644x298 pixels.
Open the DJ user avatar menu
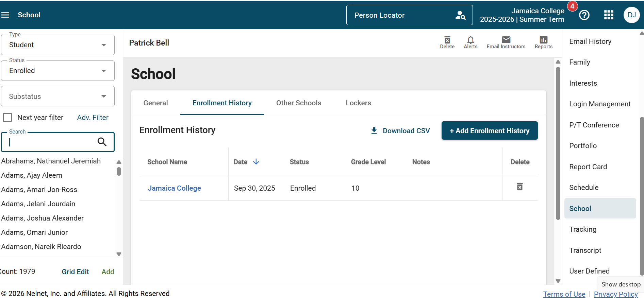[x=631, y=15]
